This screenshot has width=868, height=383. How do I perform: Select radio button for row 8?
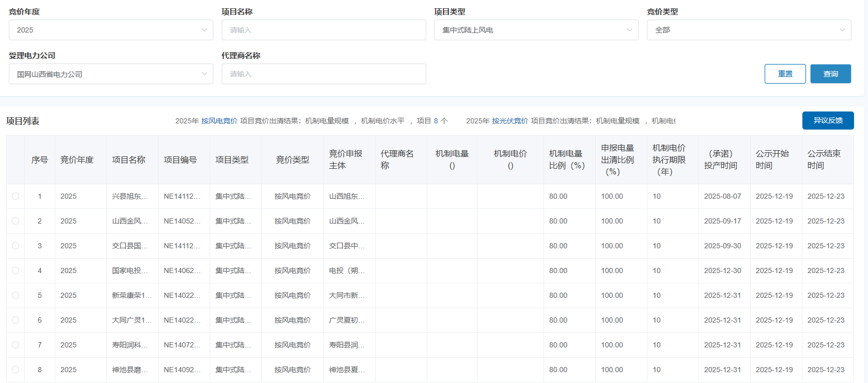point(16,370)
